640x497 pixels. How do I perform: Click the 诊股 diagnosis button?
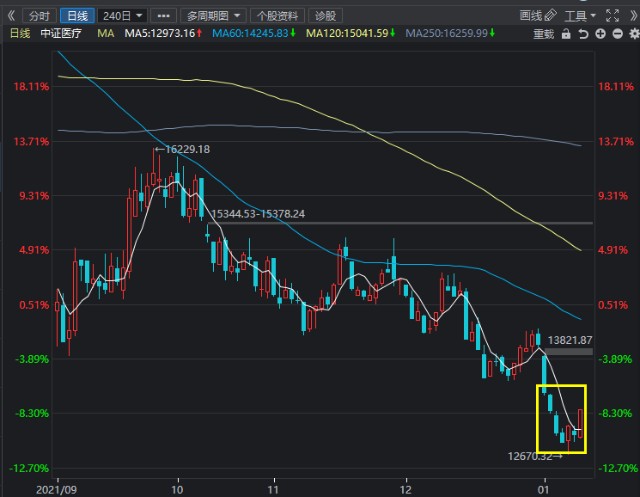(325, 16)
